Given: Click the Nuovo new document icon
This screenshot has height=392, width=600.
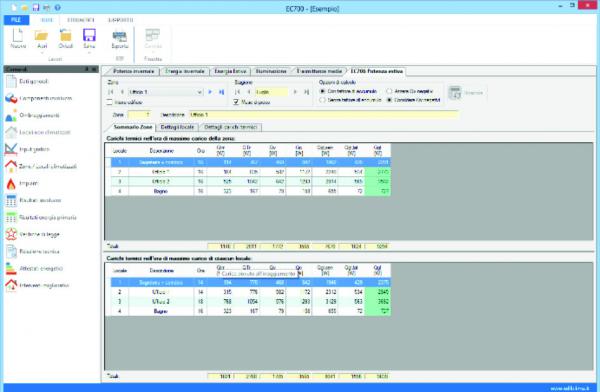Looking at the screenshot, I should (x=18, y=35).
